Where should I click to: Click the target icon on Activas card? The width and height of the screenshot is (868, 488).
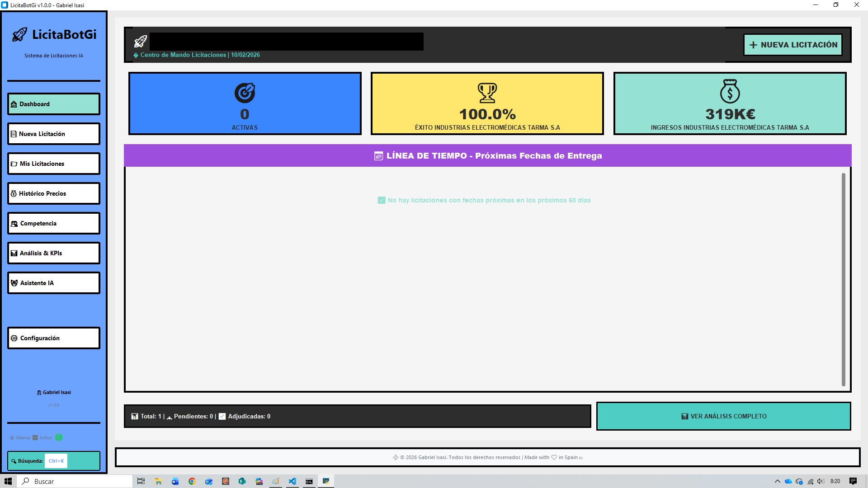coord(245,93)
